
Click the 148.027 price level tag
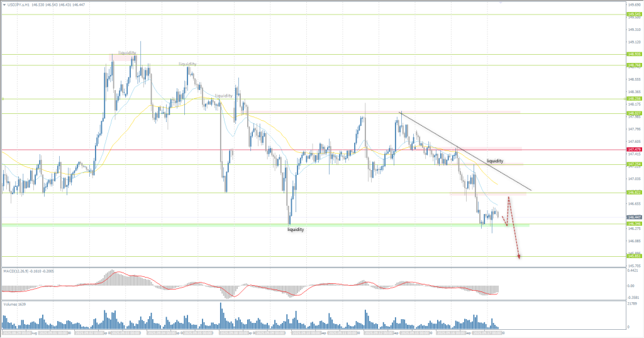(633, 113)
